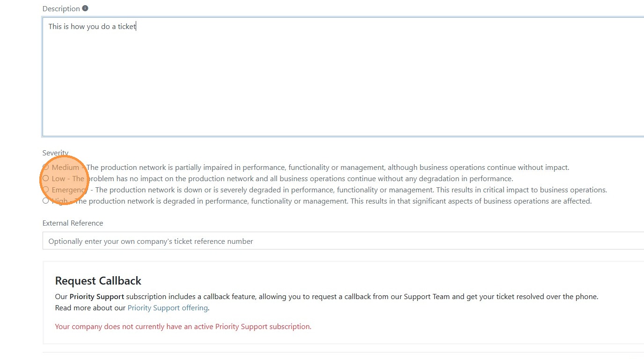Click the Description info icon
Viewport: 644px width, 359px height.
pos(85,8)
